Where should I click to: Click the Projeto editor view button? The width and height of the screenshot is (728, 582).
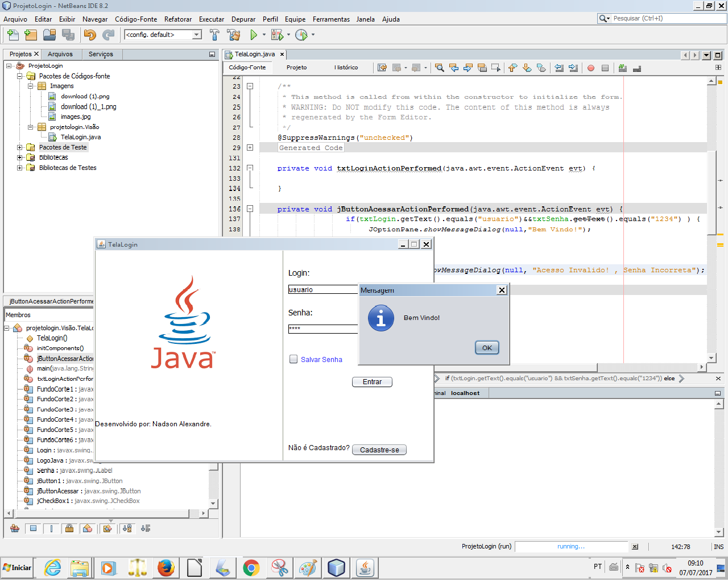point(296,68)
